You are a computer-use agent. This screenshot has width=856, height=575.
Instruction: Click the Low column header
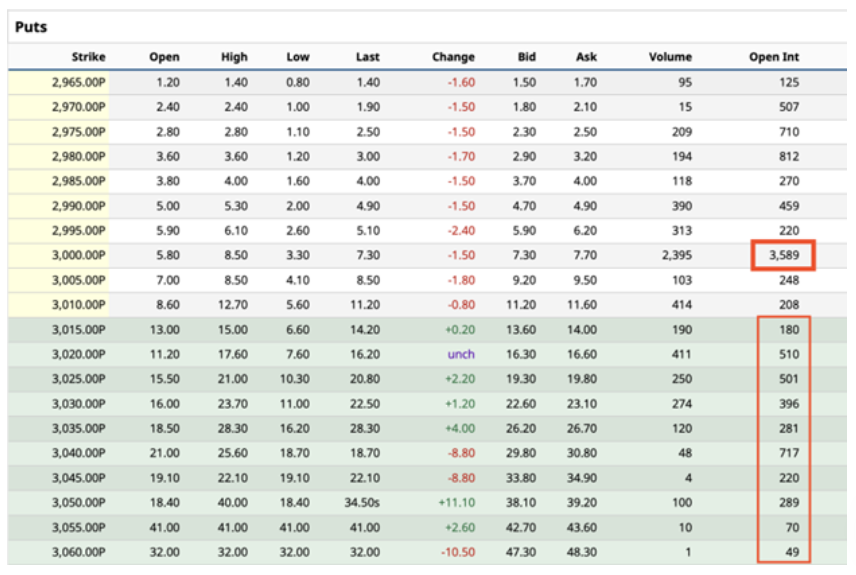point(297,57)
